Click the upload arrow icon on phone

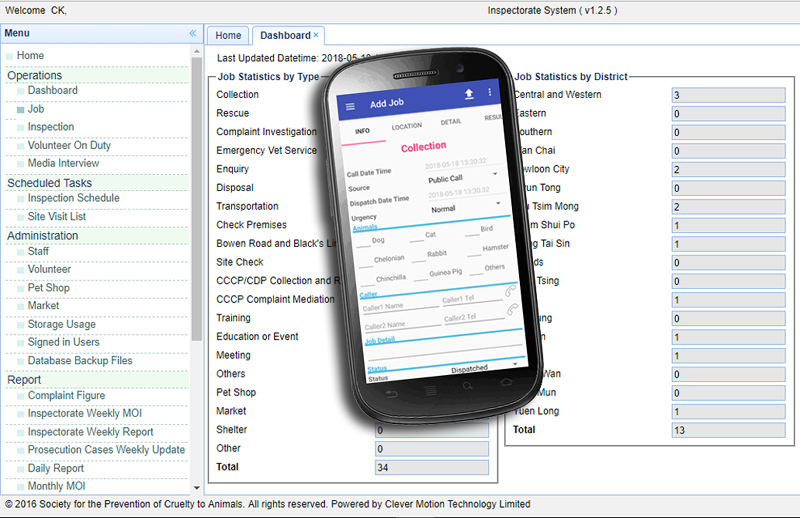[469, 94]
